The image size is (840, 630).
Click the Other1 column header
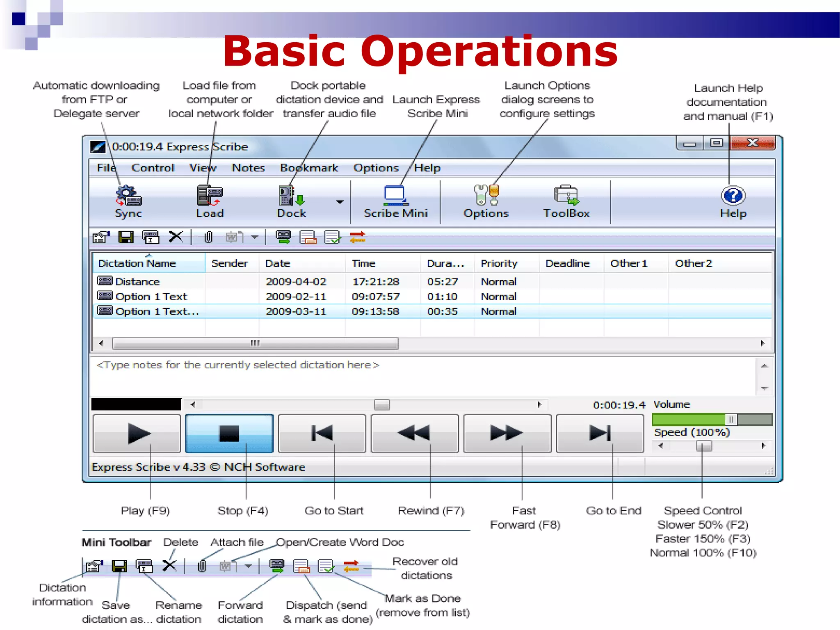coord(636,263)
